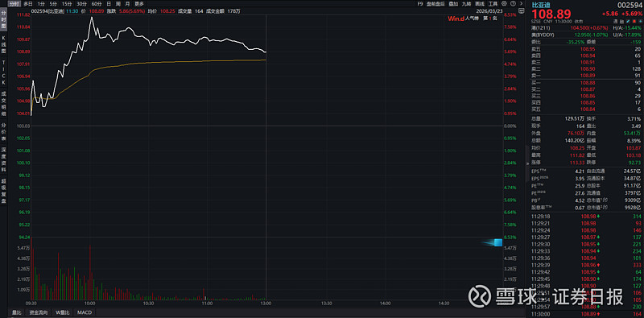The width and height of the screenshot is (644, 318).
Task: Select the 量比 indicator tab at bottom
Action: tap(16, 312)
